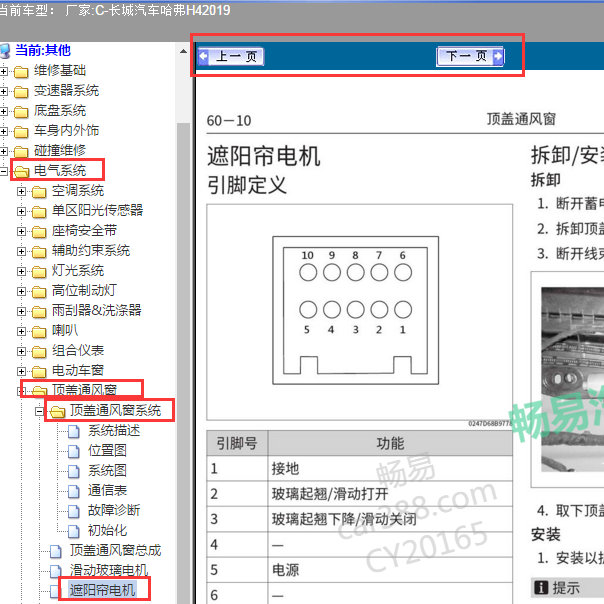Click the disassembly photo thumbnail

coord(572,379)
